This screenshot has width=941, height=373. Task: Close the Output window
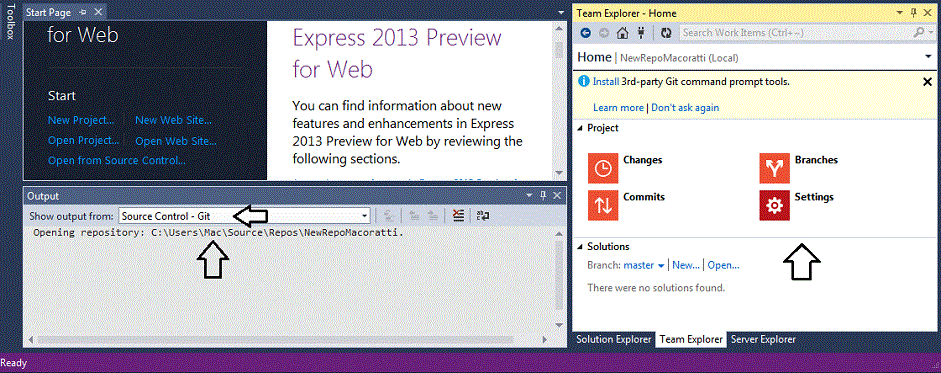click(x=557, y=195)
